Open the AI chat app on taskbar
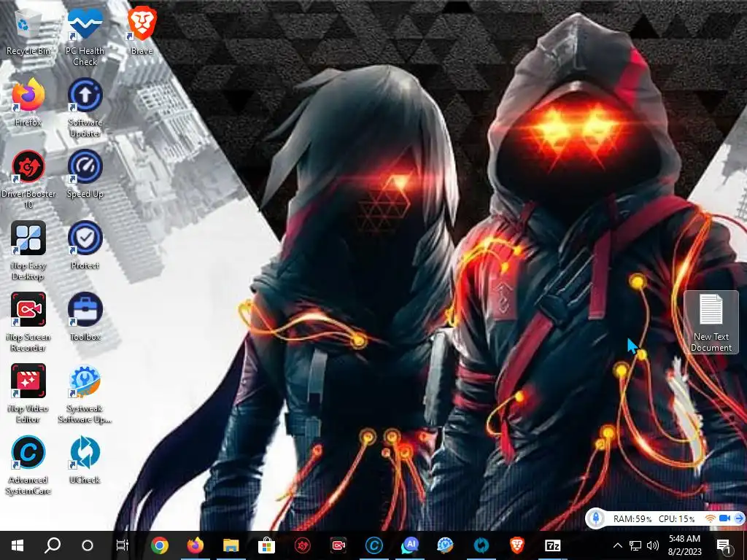Screen dimensions: 747x560 pos(410,545)
